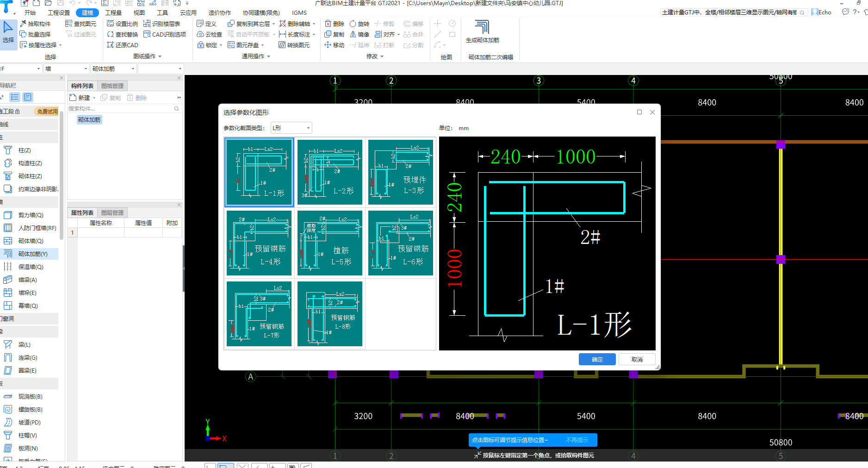The width and height of the screenshot is (868, 468).
Task: Click the 搜索构件 search field
Action: pos(124,108)
